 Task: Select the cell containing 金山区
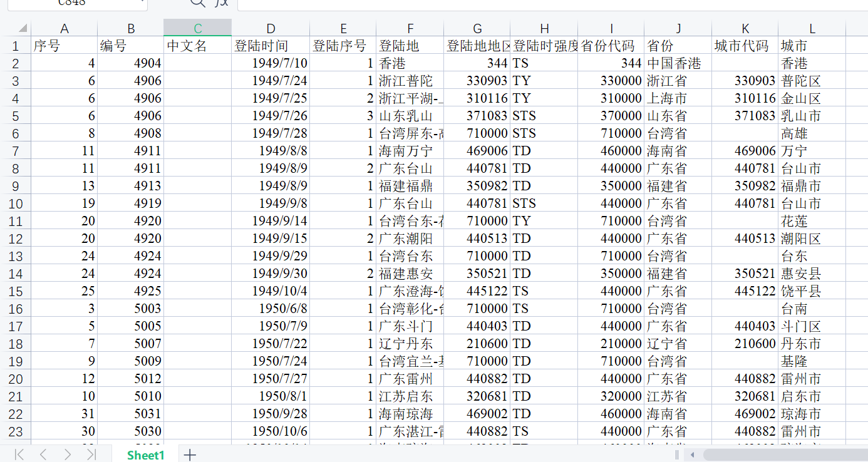tap(812, 98)
